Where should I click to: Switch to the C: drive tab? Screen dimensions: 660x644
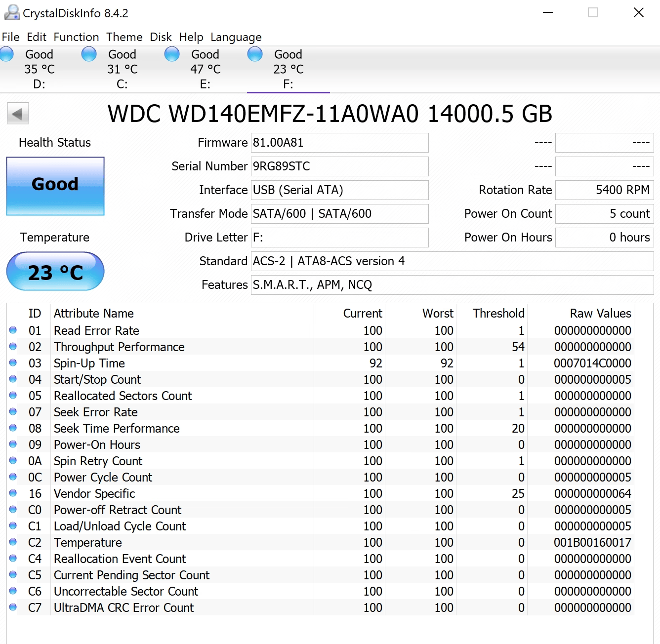(x=123, y=69)
